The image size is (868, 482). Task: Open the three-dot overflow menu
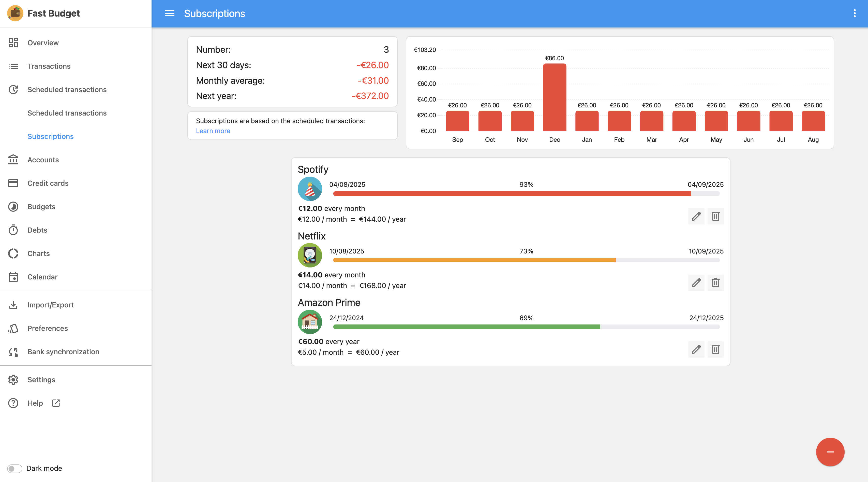[855, 13]
